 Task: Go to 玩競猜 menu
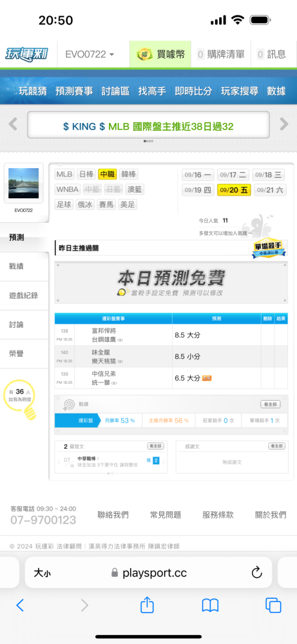33,91
